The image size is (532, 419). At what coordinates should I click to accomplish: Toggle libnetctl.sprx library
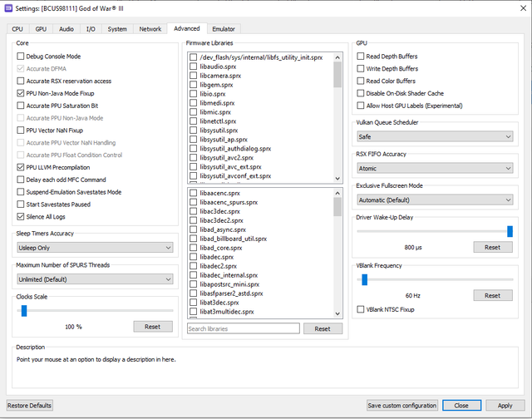click(x=194, y=121)
